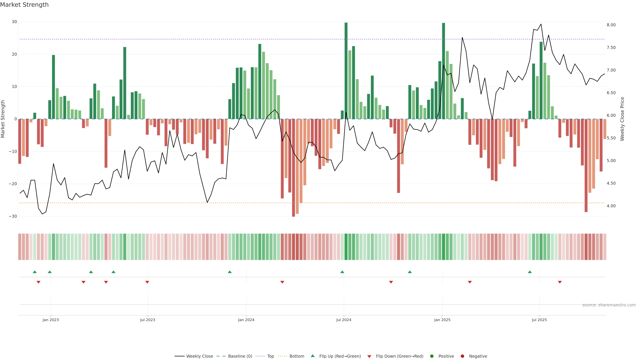Click the Negative legend entry
The width and height of the screenshot is (644, 362).
[478, 356]
